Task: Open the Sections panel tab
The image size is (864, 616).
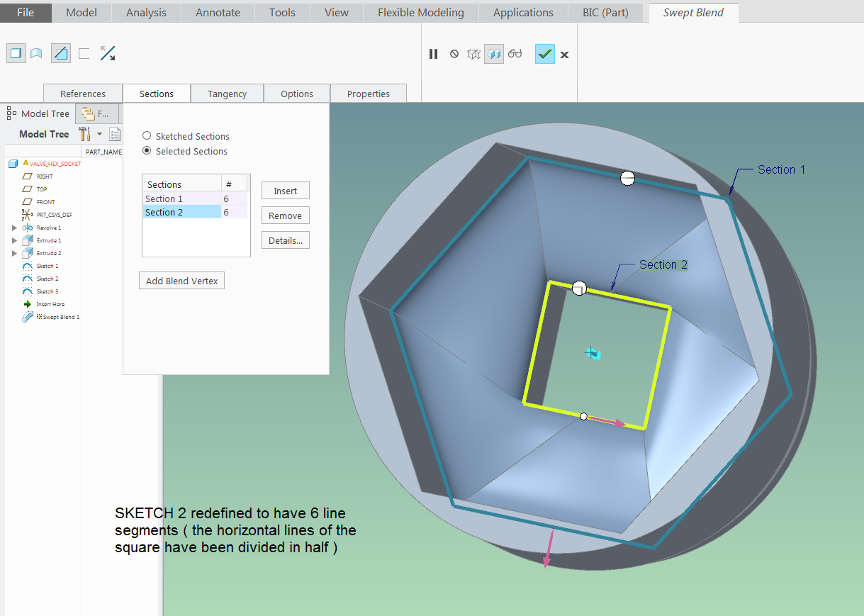Action: click(x=157, y=94)
